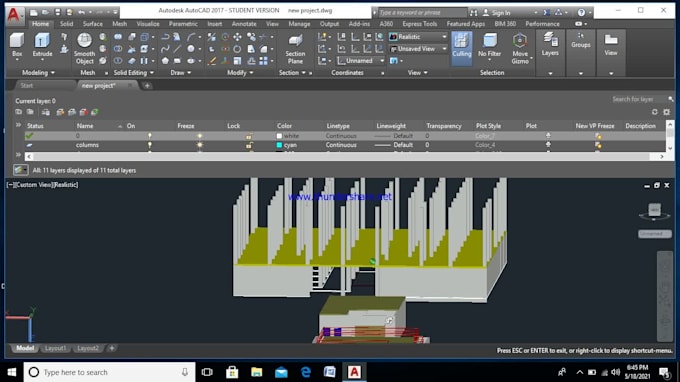Screen dimensions: 680x382
Task: Toggle Freeze sun for layer 0
Action: click(x=199, y=136)
